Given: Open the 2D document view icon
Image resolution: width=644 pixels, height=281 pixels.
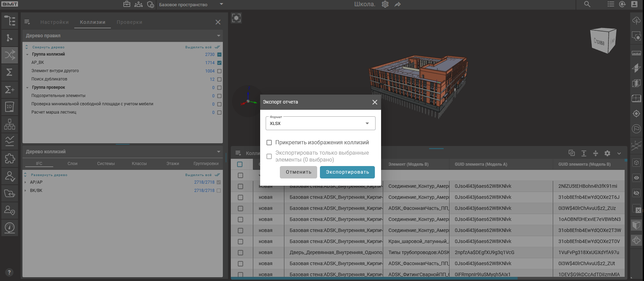Looking at the screenshot, I should [10, 107].
